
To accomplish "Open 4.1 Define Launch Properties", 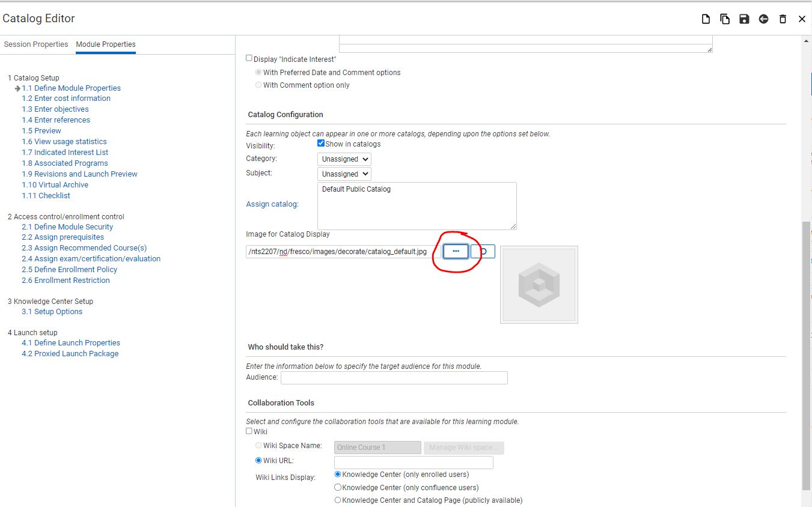I will [71, 343].
